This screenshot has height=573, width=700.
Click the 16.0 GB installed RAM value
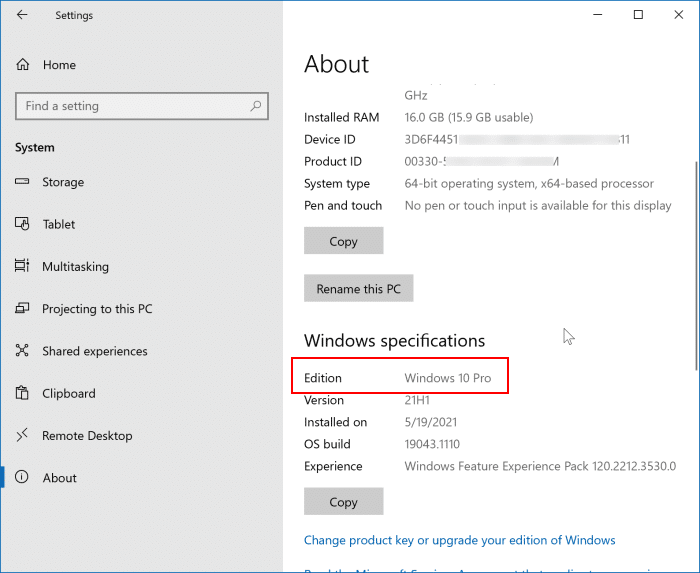coord(468,117)
